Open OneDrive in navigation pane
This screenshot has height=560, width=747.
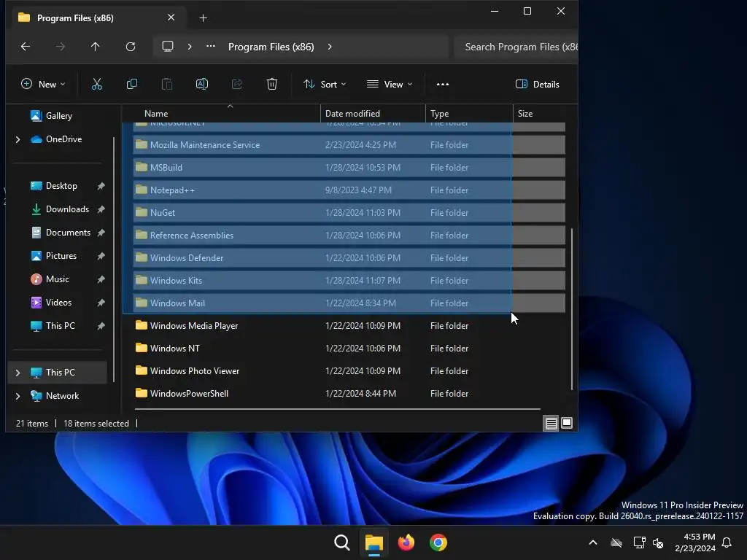[x=63, y=139]
